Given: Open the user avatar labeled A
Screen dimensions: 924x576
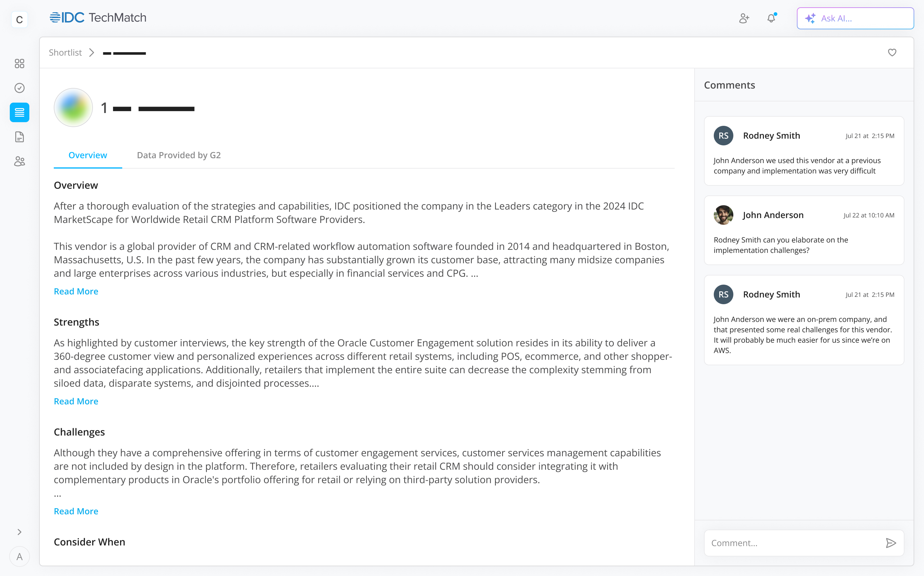Looking at the screenshot, I should (20, 556).
